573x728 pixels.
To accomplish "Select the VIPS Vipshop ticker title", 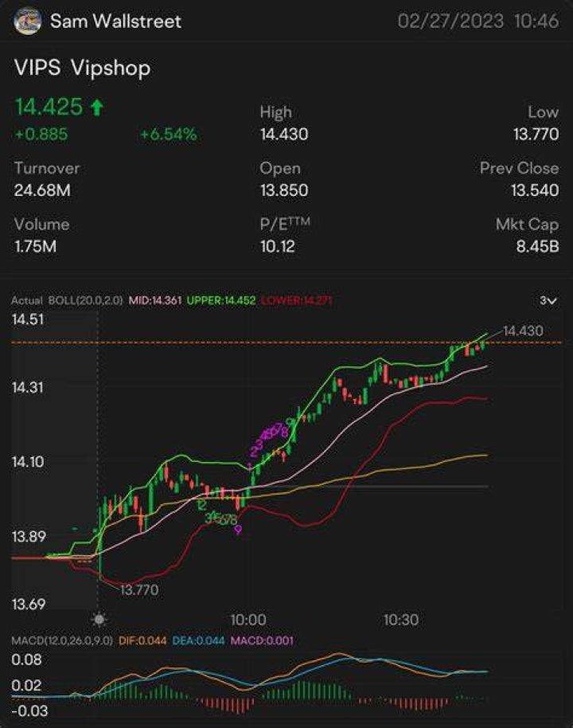I will 82,68.
